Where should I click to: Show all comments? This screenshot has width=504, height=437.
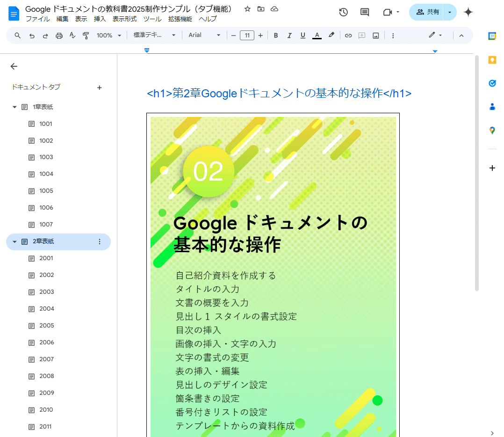tap(365, 12)
